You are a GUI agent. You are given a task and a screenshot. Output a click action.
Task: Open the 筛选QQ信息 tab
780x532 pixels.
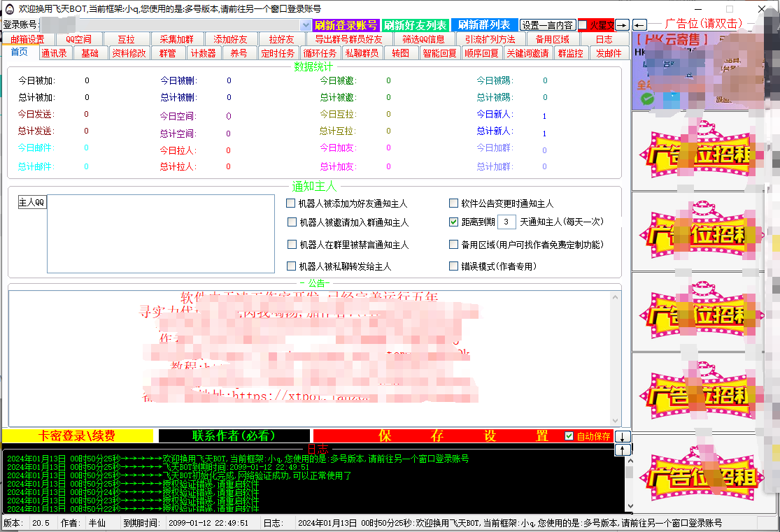click(x=423, y=39)
